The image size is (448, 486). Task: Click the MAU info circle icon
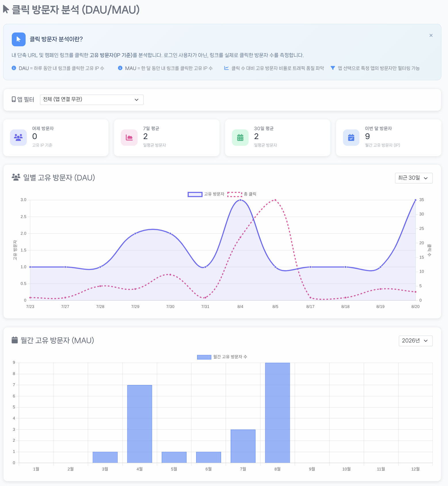pyautogui.click(x=120, y=68)
